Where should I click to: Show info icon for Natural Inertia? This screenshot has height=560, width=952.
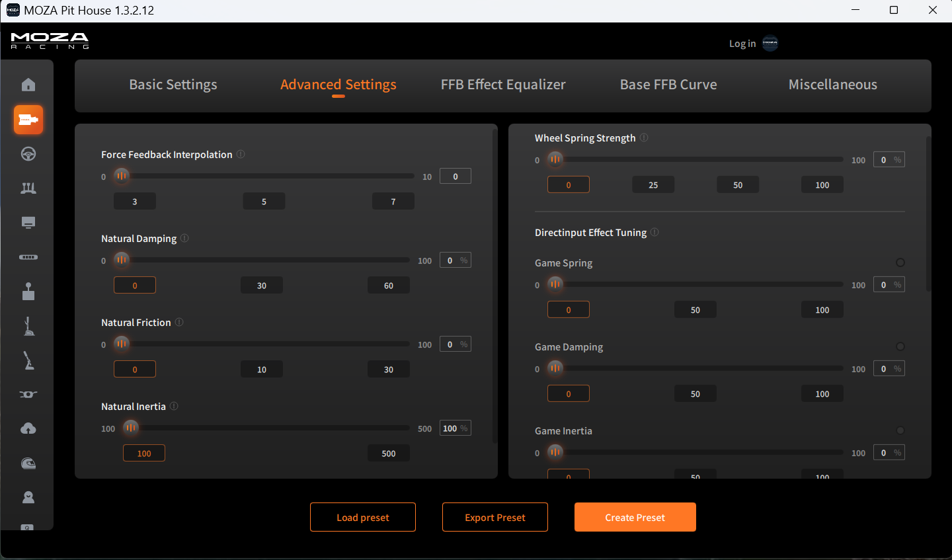(x=174, y=406)
